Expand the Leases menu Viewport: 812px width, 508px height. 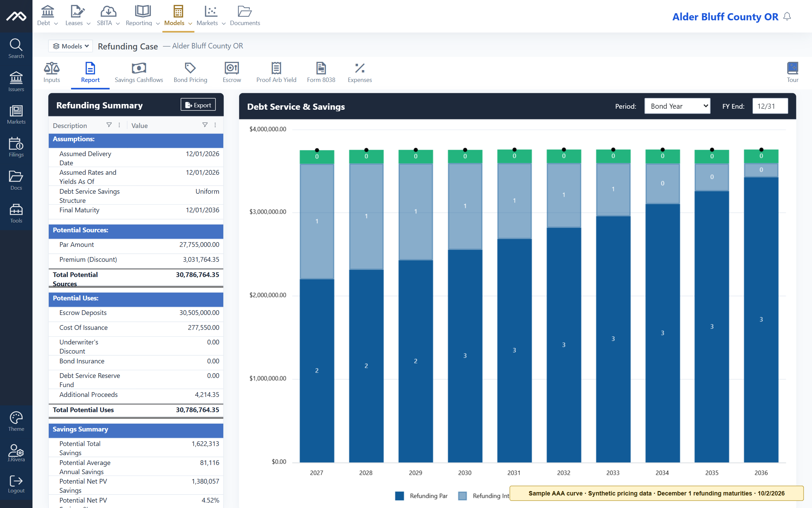[x=77, y=16]
